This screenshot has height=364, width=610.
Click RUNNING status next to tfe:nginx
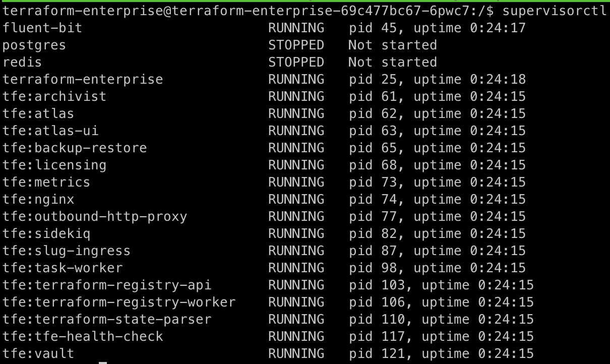click(296, 199)
